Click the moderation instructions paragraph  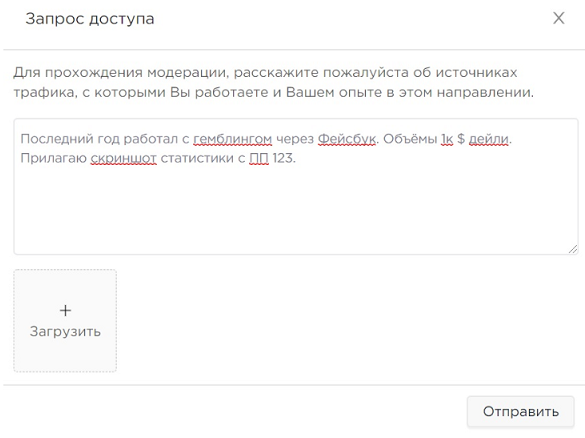pos(273,82)
